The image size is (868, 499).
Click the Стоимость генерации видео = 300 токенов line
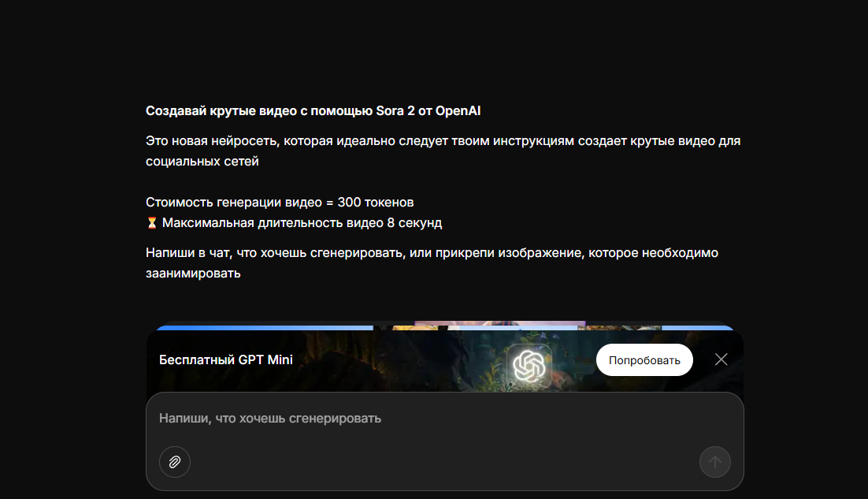(x=280, y=202)
